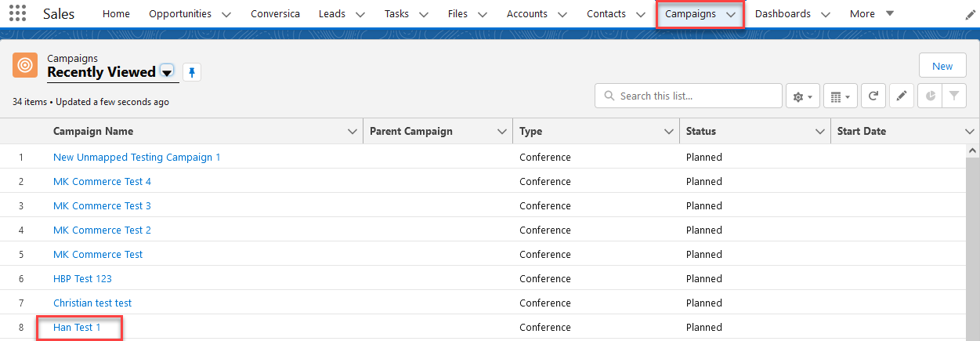Show the charts panel icon
980x341 pixels.
coord(931,96)
